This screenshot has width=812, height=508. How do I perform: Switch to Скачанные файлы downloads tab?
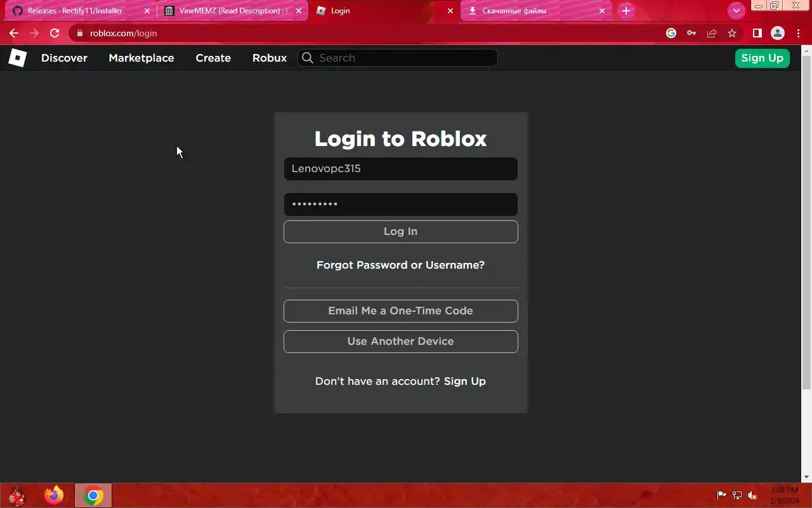click(536, 11)
